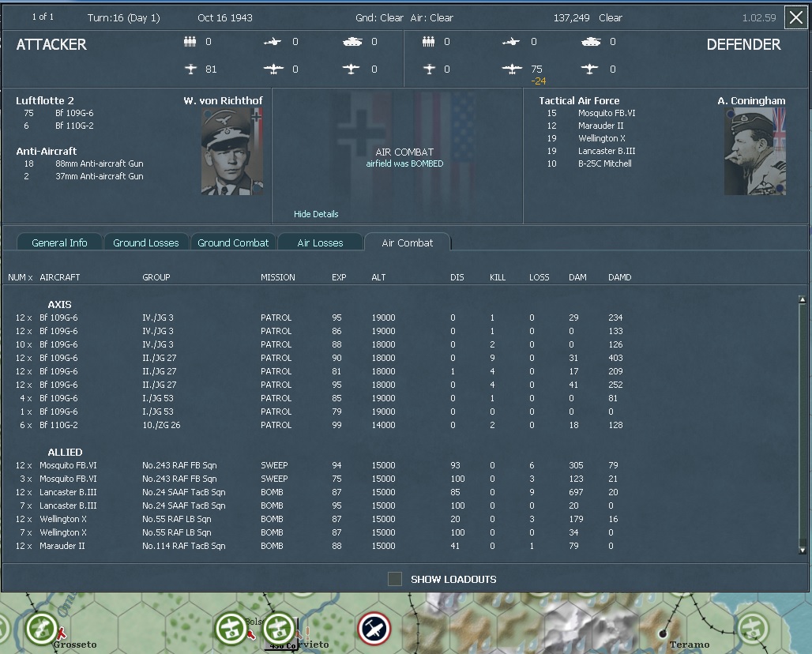
Task: Switch to the Air Losses tab
Action: [321, 242]
